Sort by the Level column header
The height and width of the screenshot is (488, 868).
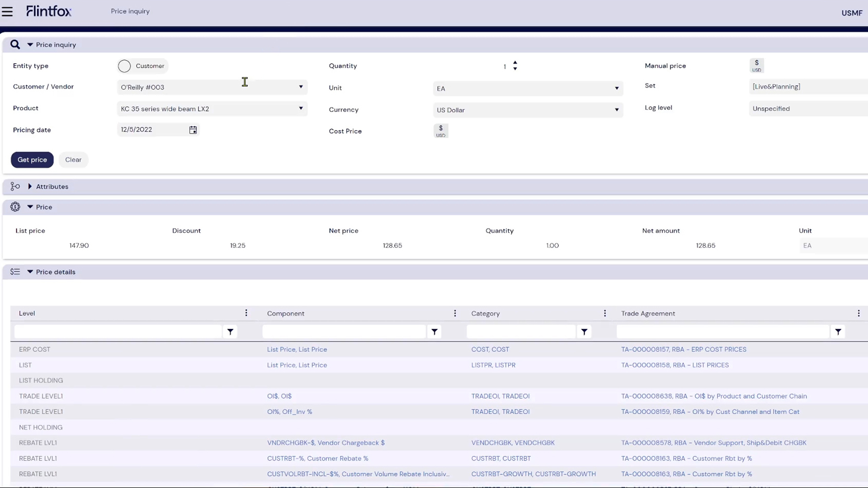coord(27,314)
